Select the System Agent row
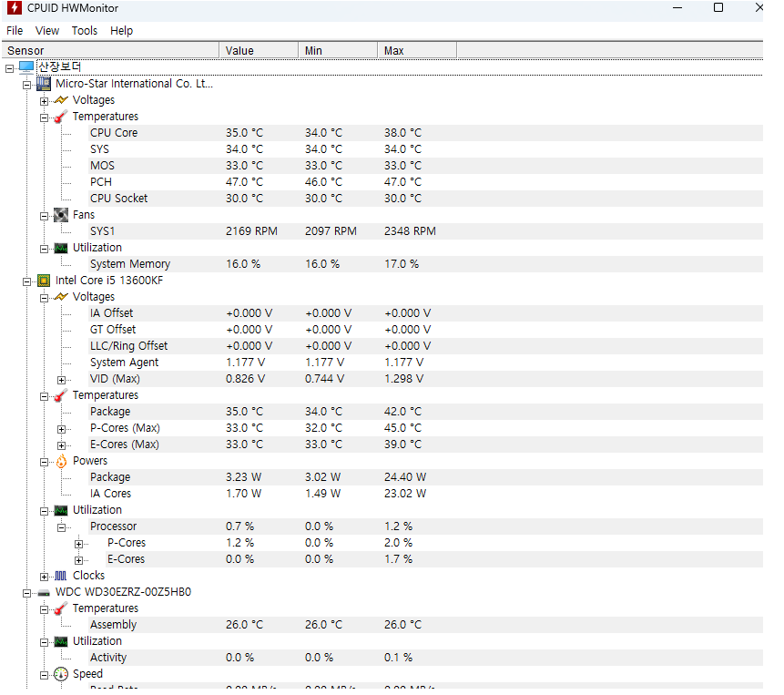This screenshot has height=695, width=784. click(x=425, y=363)
